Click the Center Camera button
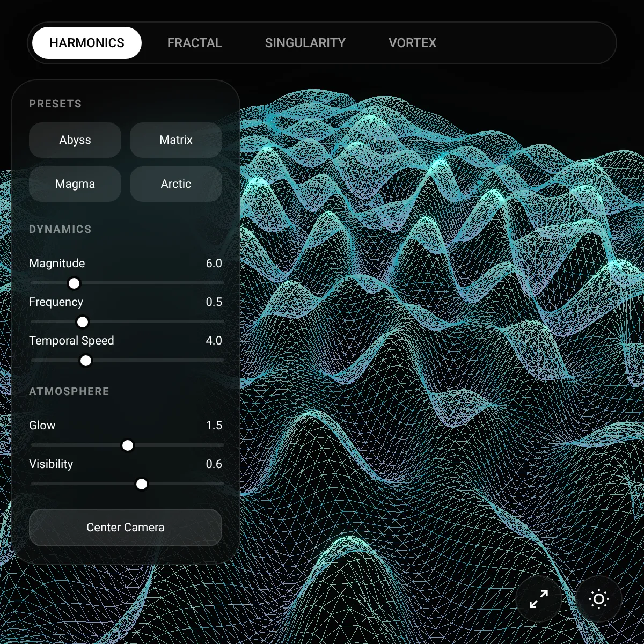644x644 pixels. 126,528
